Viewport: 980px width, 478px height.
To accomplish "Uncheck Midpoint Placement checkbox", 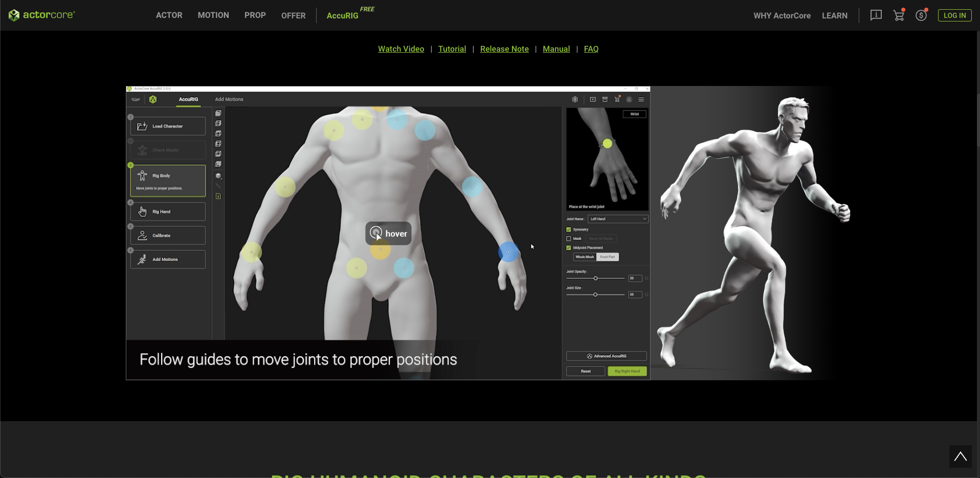I will pyautogui.click(x=568, y=248).
